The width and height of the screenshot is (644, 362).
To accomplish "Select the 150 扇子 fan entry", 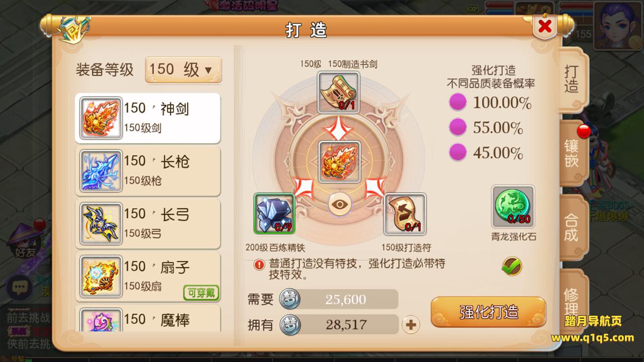I will tap(148, 276).
